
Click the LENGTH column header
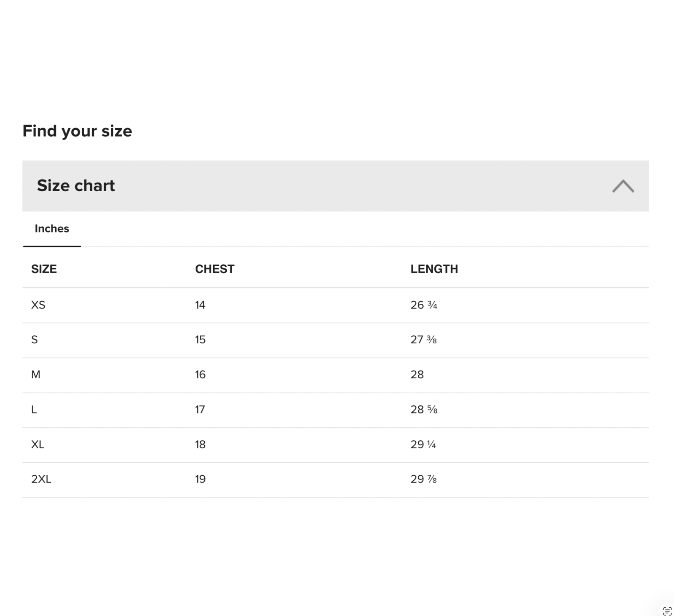click(x=434, y=269)
